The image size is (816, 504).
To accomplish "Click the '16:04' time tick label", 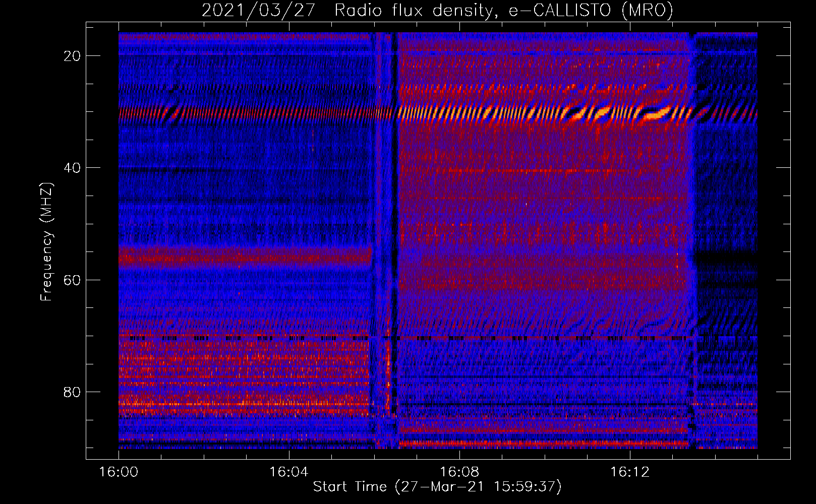I will 289,472.
